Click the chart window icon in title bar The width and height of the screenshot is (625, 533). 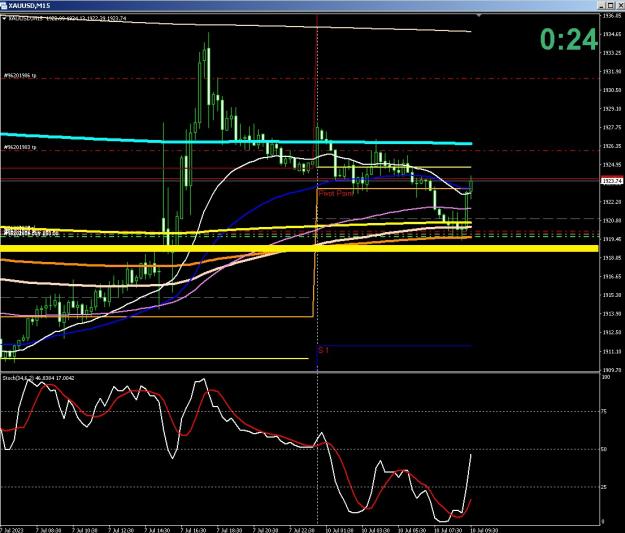tap(4, 6)
